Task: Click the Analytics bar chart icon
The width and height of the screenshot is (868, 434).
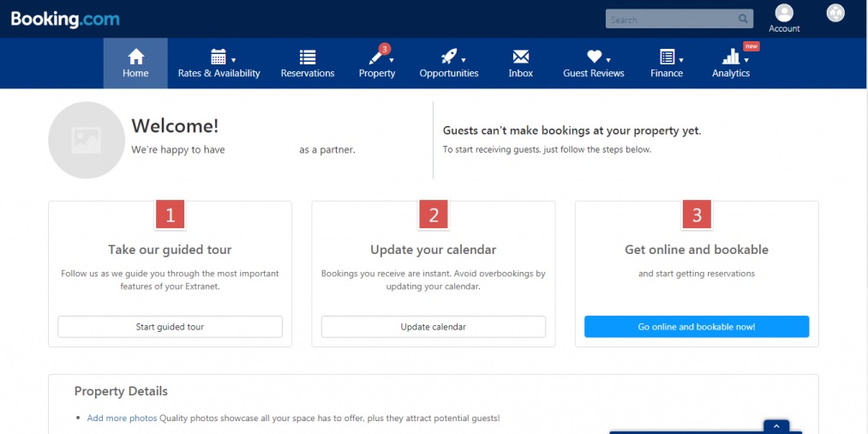Action: point(731,57)
